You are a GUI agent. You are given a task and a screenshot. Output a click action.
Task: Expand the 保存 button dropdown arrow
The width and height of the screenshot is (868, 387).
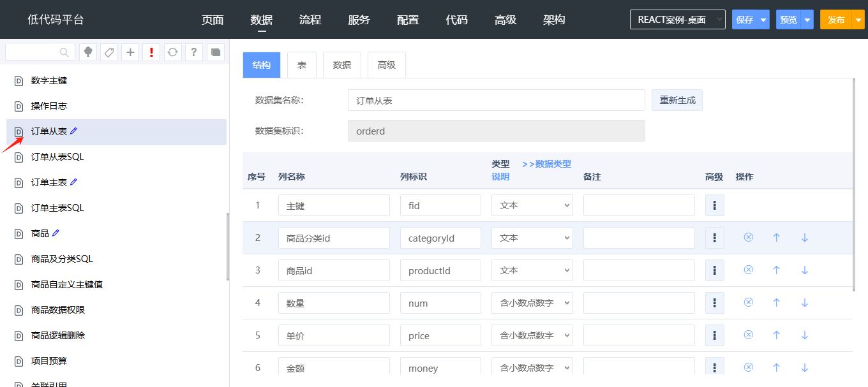click(763, 20)
